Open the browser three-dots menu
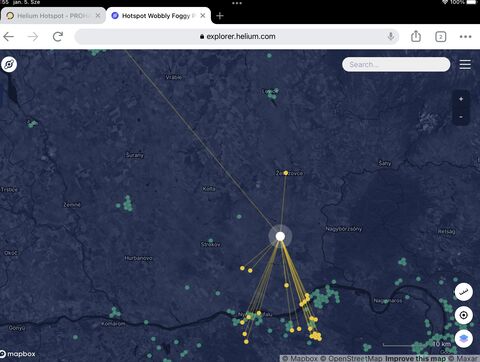The height and width of the screenshot is (362, 480). [465, 36]
